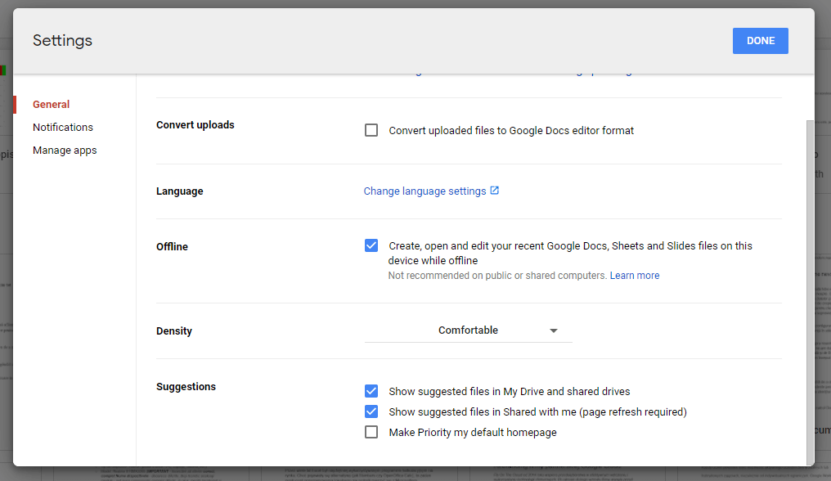Switch to Manage apps section
Viewport: 831px width, 481px height.
(65, 150)
